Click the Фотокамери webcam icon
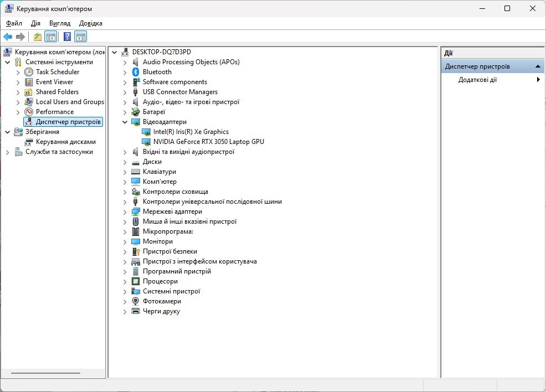This screenshot has width=546, height=392. 136,301
